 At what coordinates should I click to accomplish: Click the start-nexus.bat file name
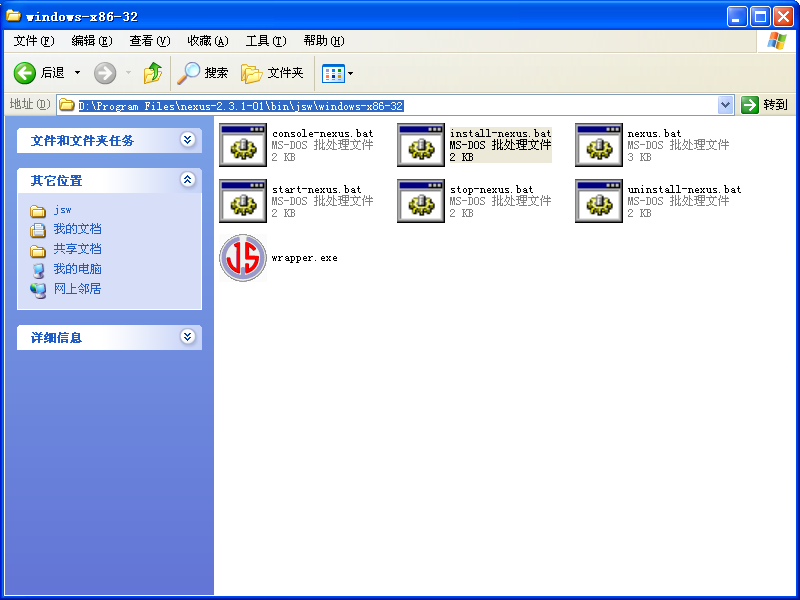(316, 190)
